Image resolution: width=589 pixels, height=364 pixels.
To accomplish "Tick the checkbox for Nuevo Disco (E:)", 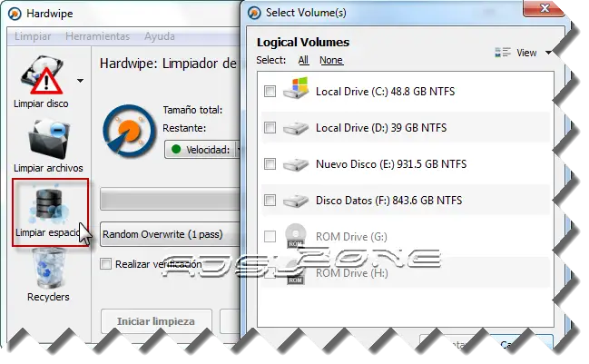I will tap(270, 163).
